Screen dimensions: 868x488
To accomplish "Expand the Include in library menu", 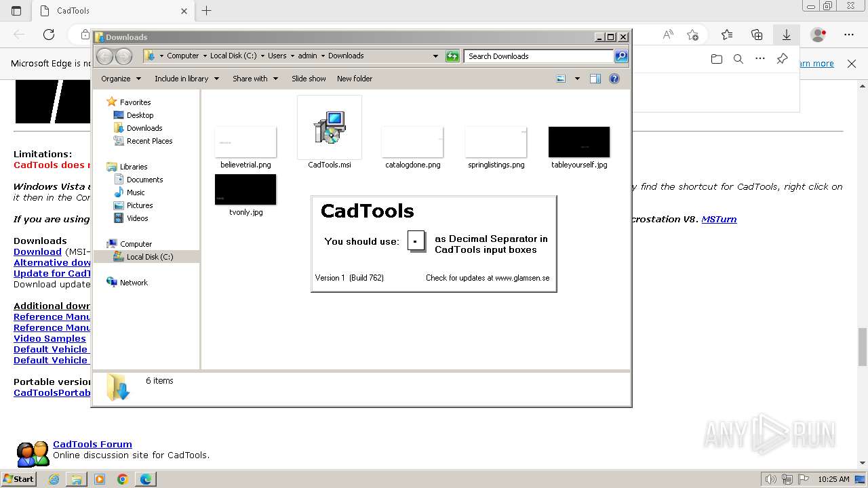I will (x=187, y=79).
